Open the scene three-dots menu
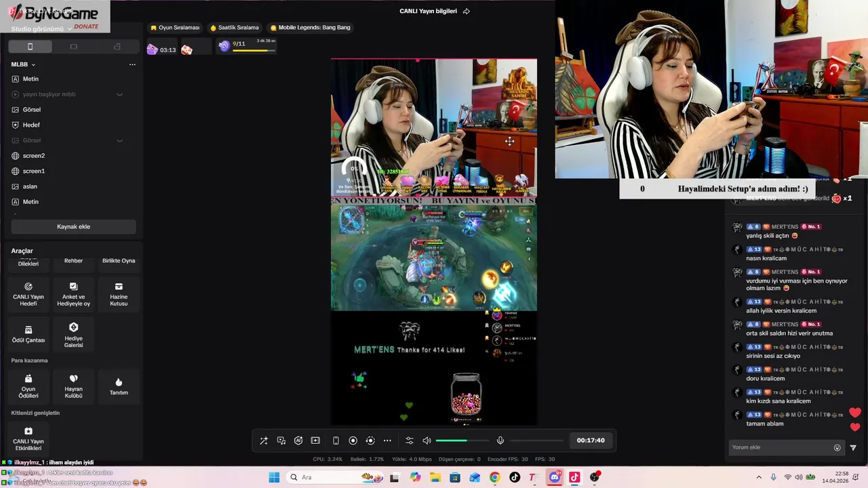The height and width of the screenshot is (488, 868). click(x=132, y=64)
